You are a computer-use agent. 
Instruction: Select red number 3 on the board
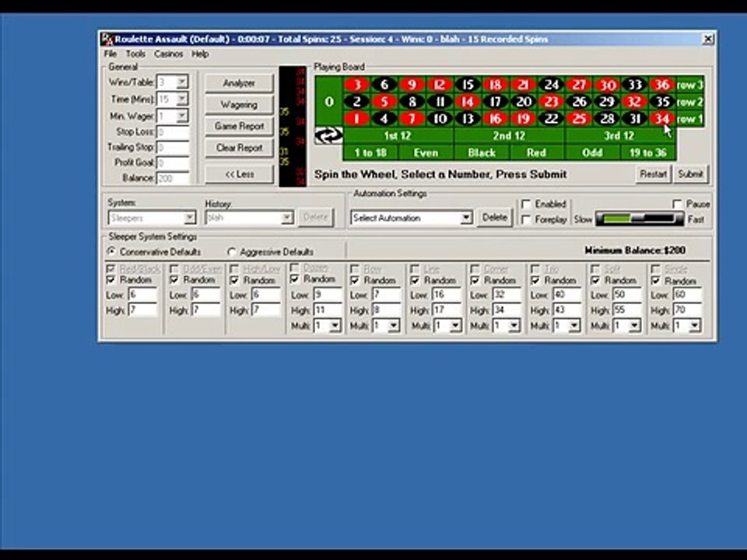pos(356,85)
